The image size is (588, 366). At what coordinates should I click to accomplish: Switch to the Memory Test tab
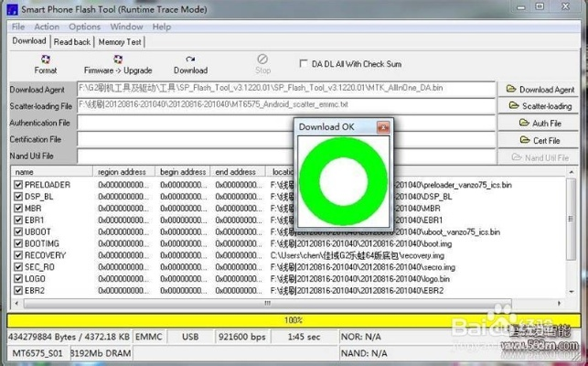(x=120, y=42)
